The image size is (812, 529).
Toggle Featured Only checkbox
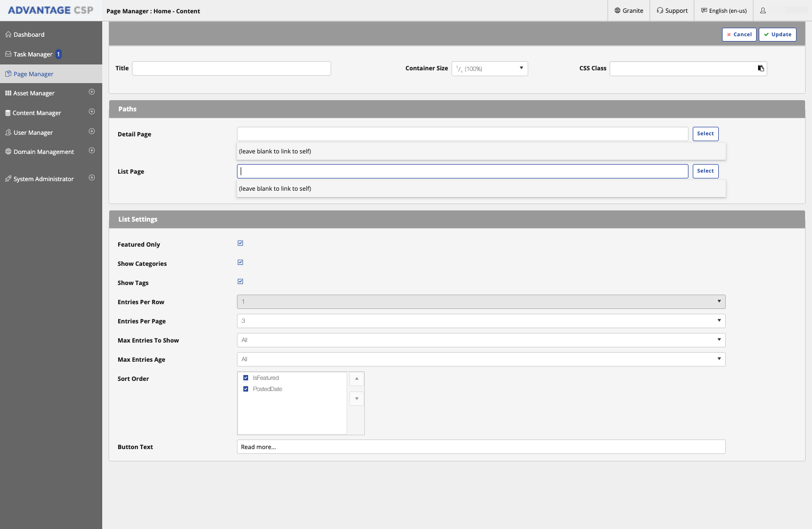point(240,243)
